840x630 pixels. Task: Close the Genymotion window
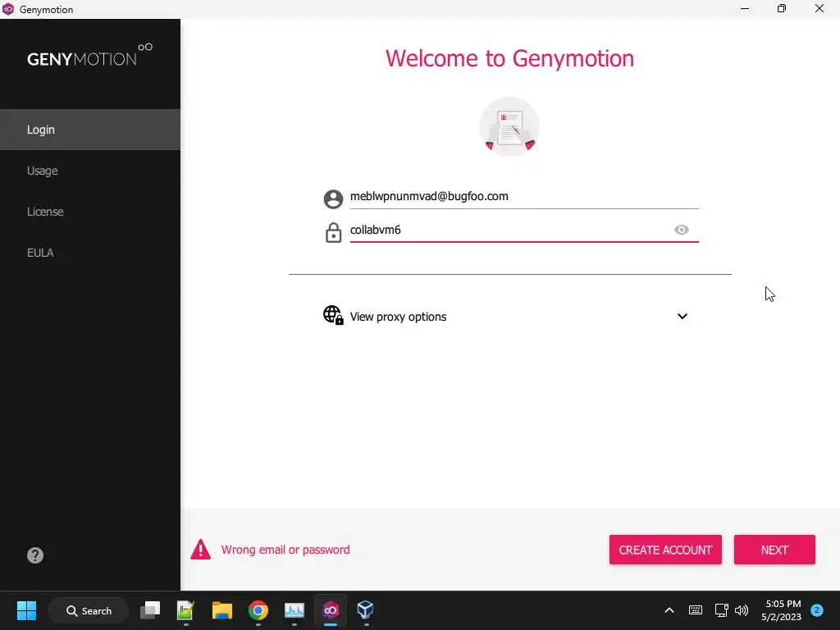(x=819, y=8)
